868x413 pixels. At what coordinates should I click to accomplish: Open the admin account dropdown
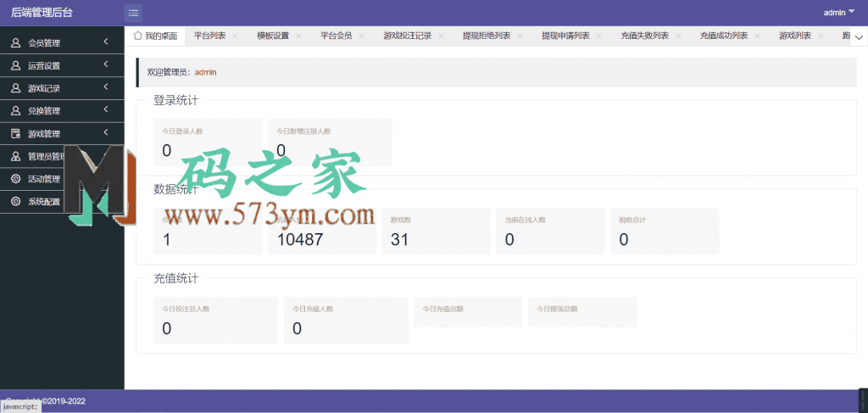coord(839,13)
